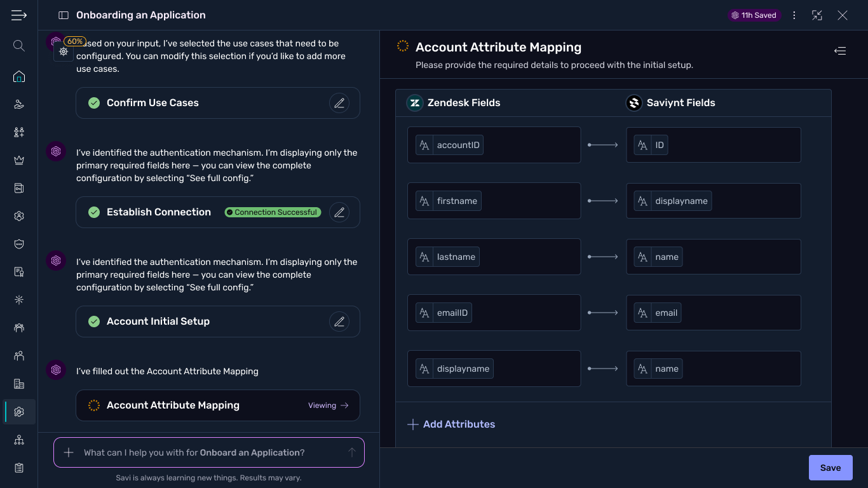Open the three-people group icon

(x=19, y=328)
